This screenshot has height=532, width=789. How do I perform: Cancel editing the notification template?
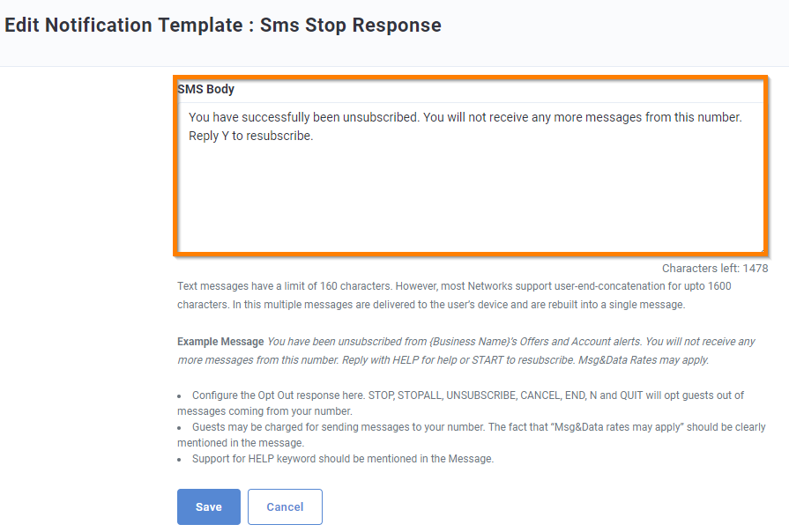[284, 506]
